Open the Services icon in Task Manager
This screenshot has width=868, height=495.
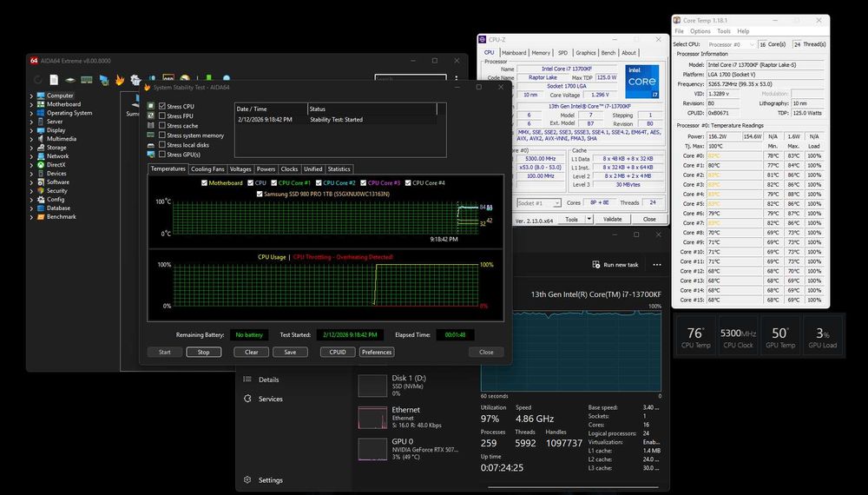(x=247, y=399)
